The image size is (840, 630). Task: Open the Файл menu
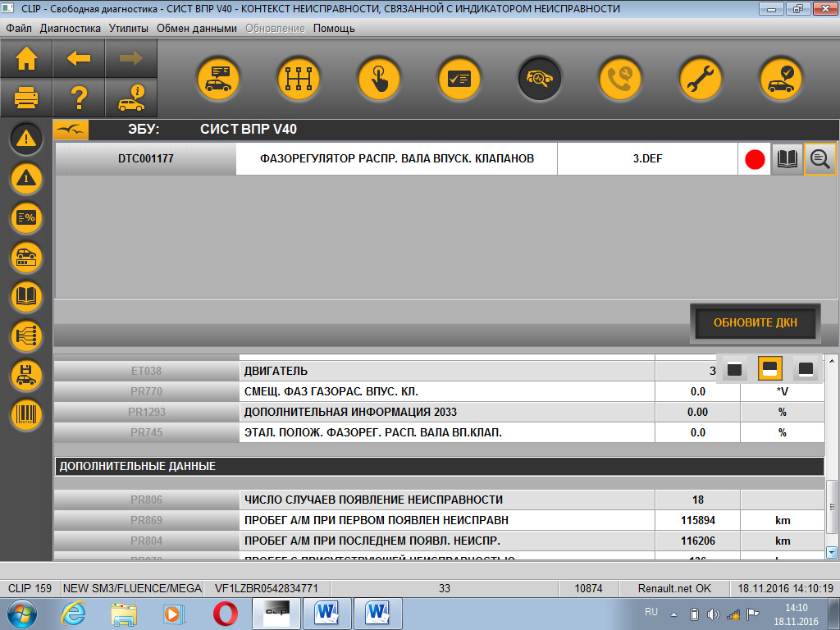[x=19, y=29]
